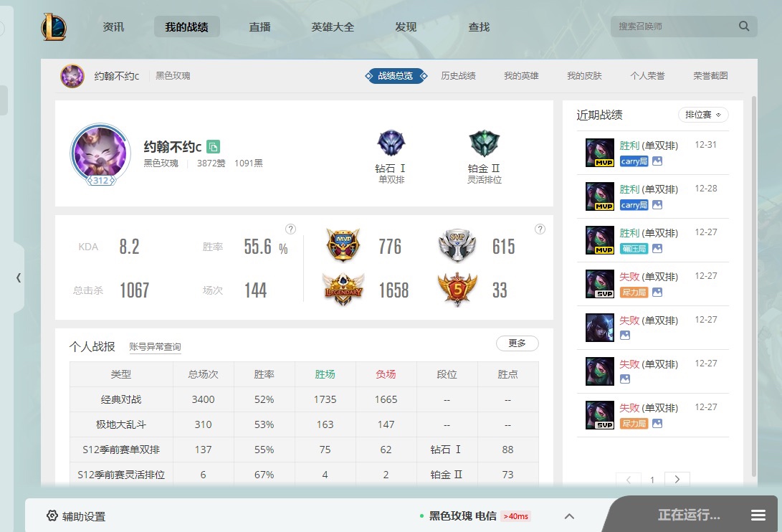Viewport: 782px width, 532px height.
Task: Click the search magnifier icon
Action: 743,27
